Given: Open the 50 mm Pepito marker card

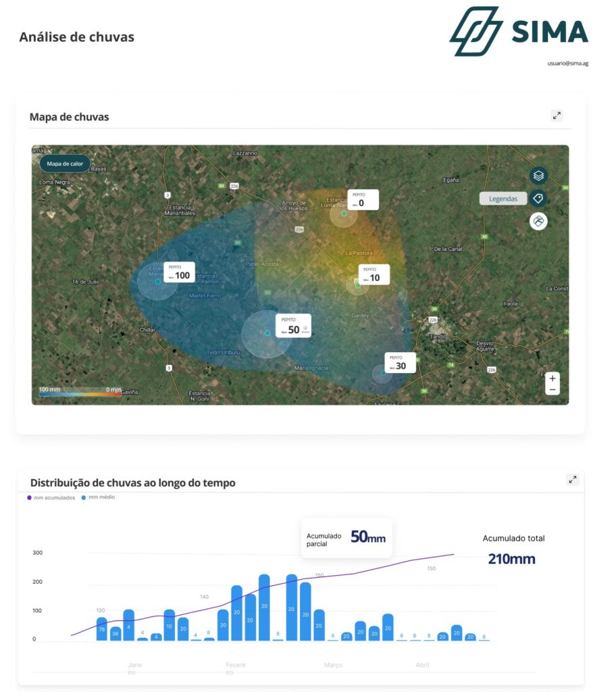Looking at the screenshot, I should pos(293,326).
